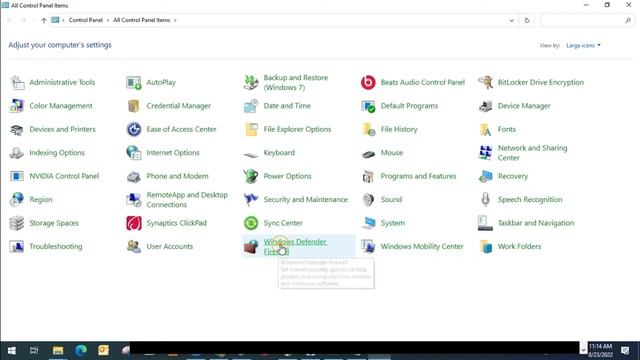
Task: Click the Synaptics ClickPad icon
Action: [133, 223]
